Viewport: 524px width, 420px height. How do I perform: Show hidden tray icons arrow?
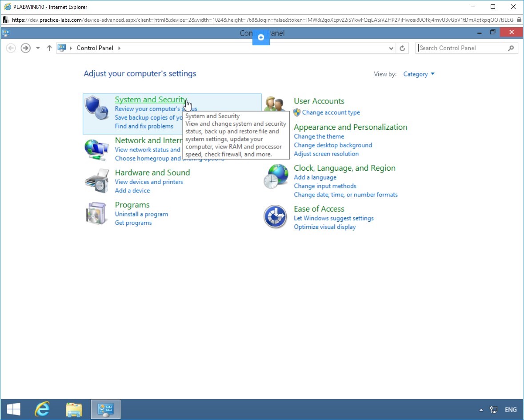pyautogui.click(x=481, y=410)
